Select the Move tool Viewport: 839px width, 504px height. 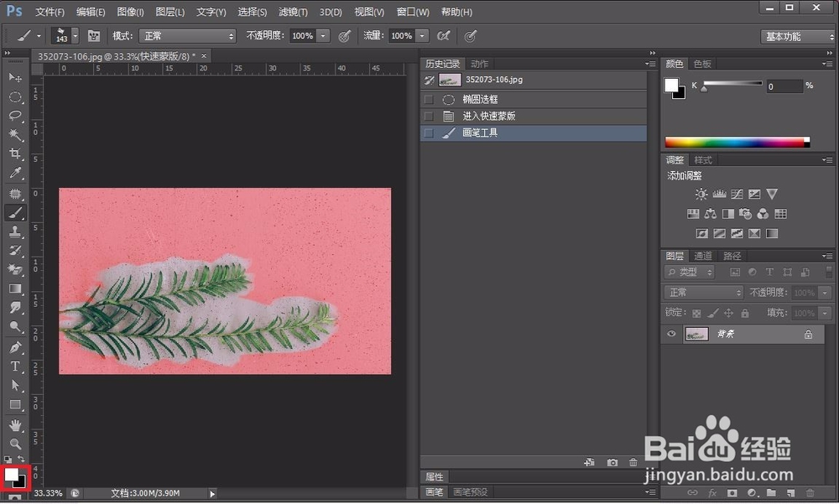[15, 78]
